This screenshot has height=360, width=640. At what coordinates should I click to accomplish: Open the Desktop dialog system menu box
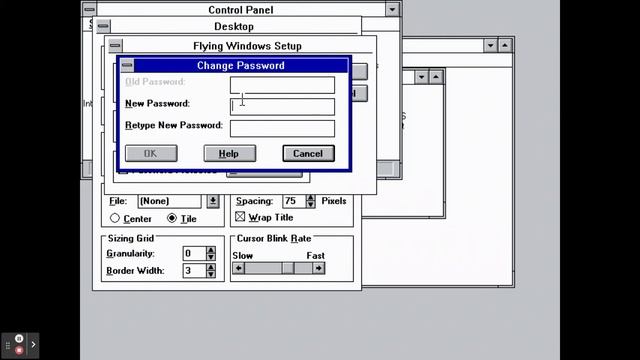click(x=103, y=26)
